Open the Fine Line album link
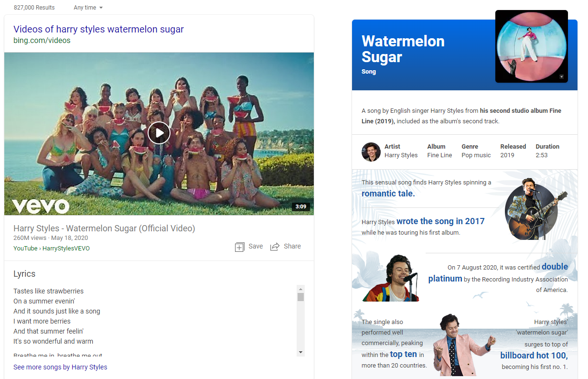588x379 pixels. 439,155
